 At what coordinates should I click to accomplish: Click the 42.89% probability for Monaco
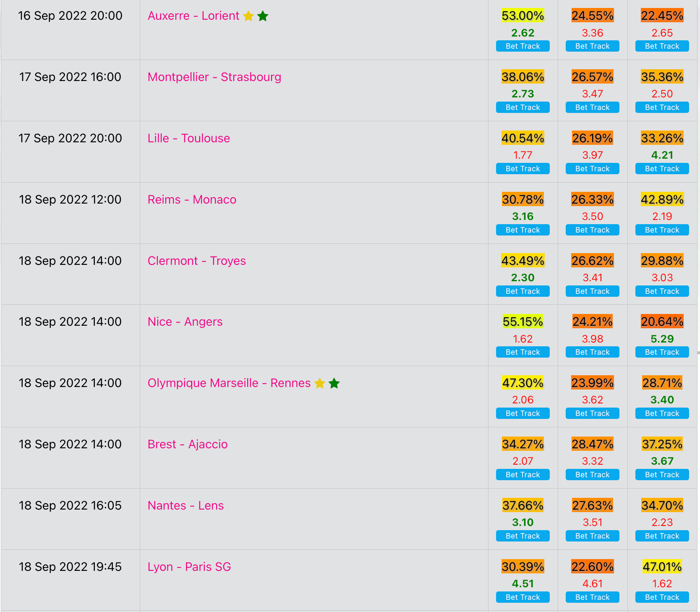[x=662, y=200]
